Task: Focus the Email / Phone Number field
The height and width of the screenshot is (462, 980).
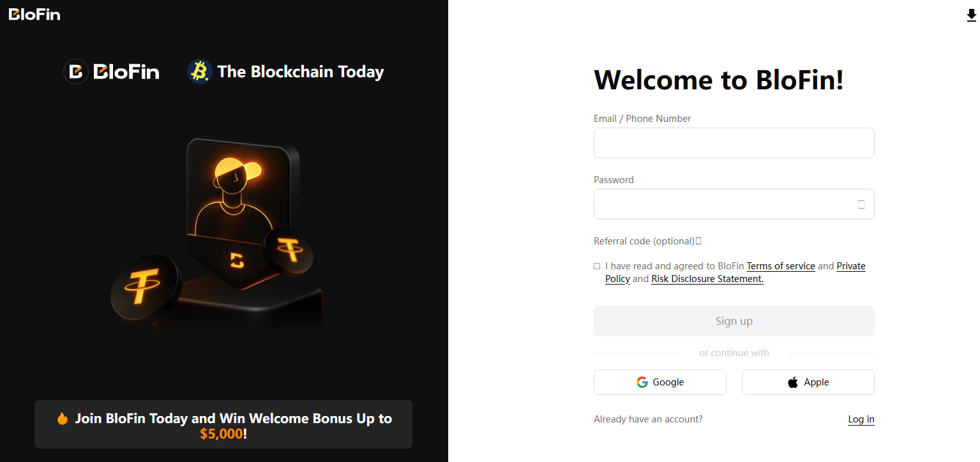Action: click(734, 142)
